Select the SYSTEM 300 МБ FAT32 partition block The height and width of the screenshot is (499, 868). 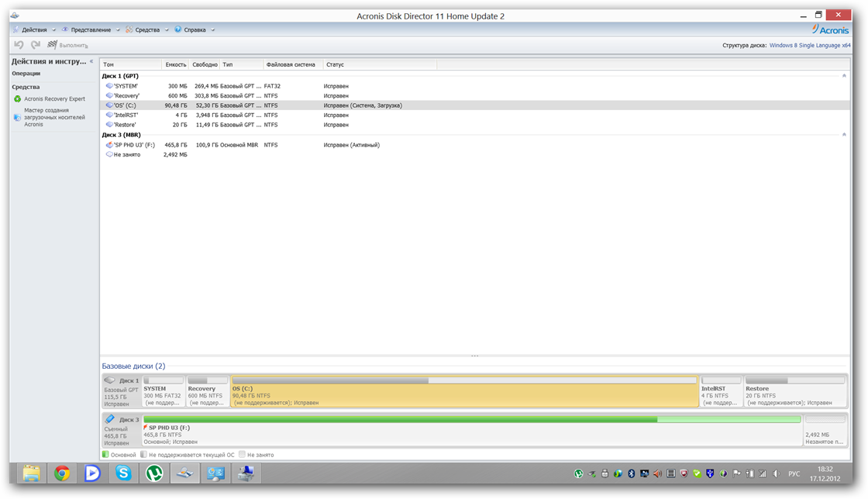pos(164,391)
